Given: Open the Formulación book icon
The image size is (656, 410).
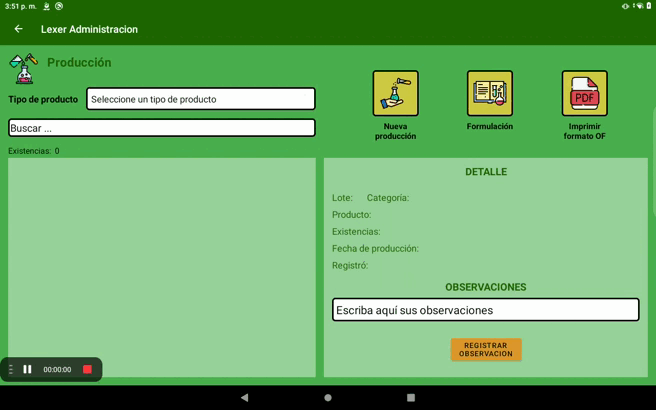Looking at the screenshot, I should pyautogui.click(x=489, y=93).
